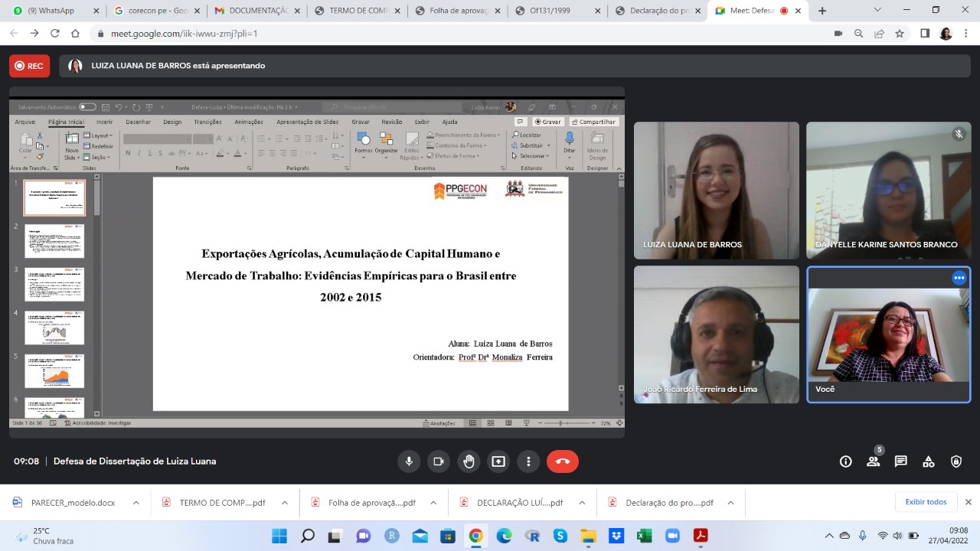Open options arrow for TERMO DE COMP pdf download
Viewport: 980px width, 551px height.
point(285,503)
